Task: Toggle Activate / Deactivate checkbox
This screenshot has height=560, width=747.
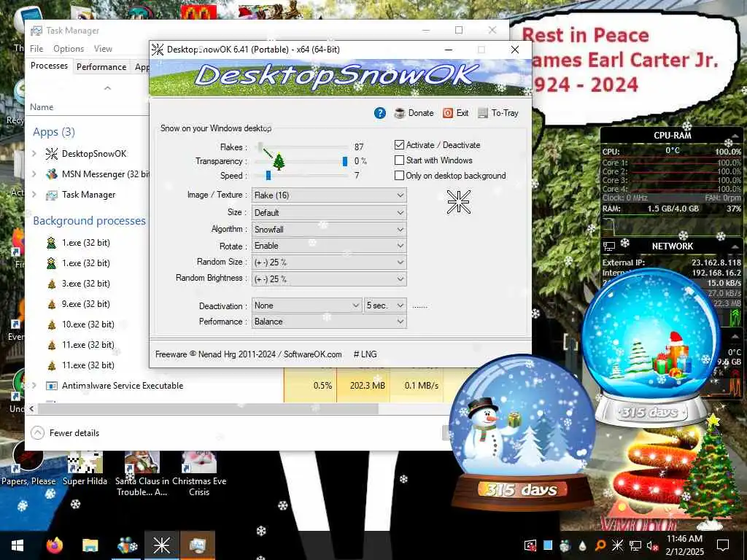Action: click(399, 145)
